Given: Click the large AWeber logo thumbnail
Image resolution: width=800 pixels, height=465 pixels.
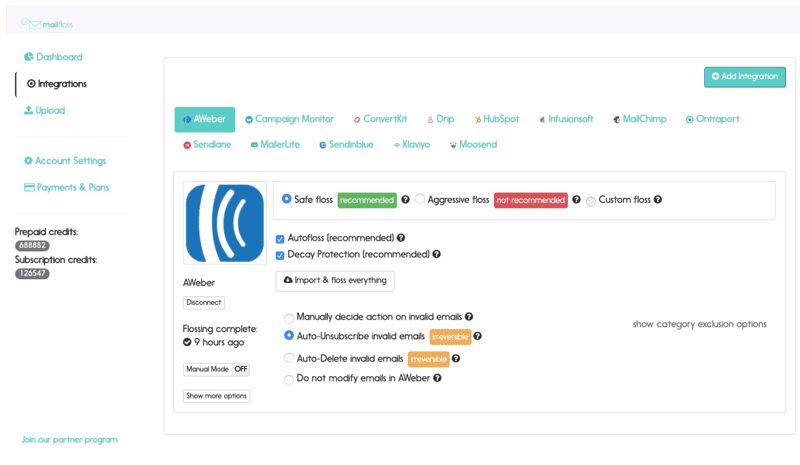Looking at the screenshot, I should [225, 223].
